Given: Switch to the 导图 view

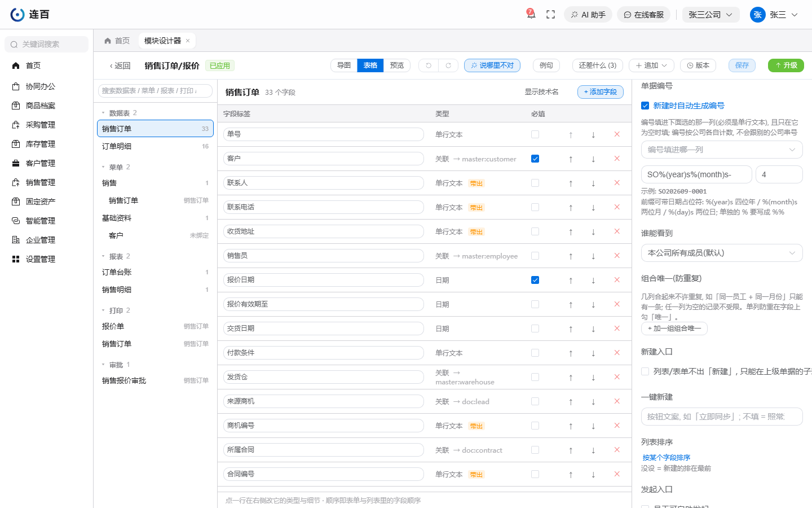Looking at the screenshot, I should [344, 65].
